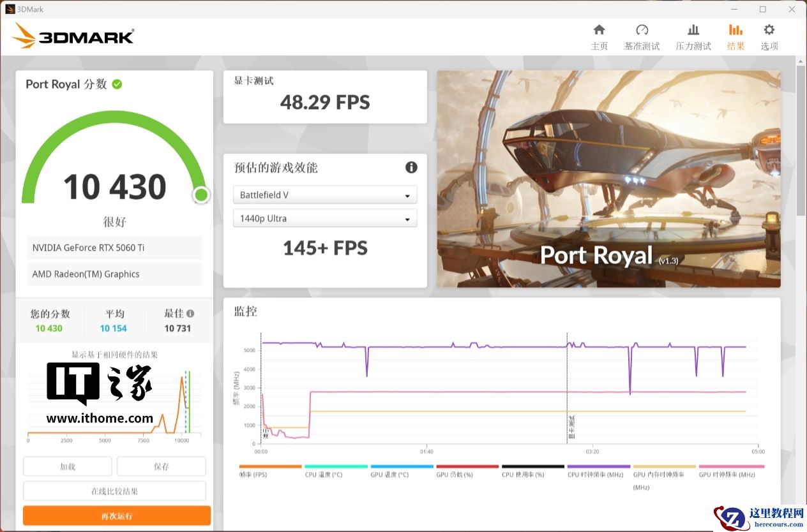Open the 主页 home tab

[x=599, y=38]
